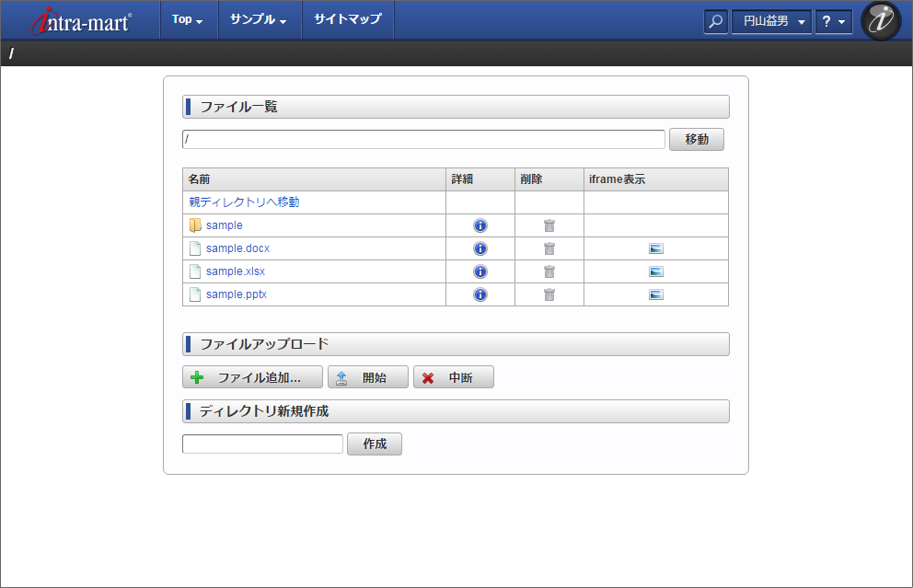Follow the 親ディレクトリへ移動 link

click(x=244, y=202)
